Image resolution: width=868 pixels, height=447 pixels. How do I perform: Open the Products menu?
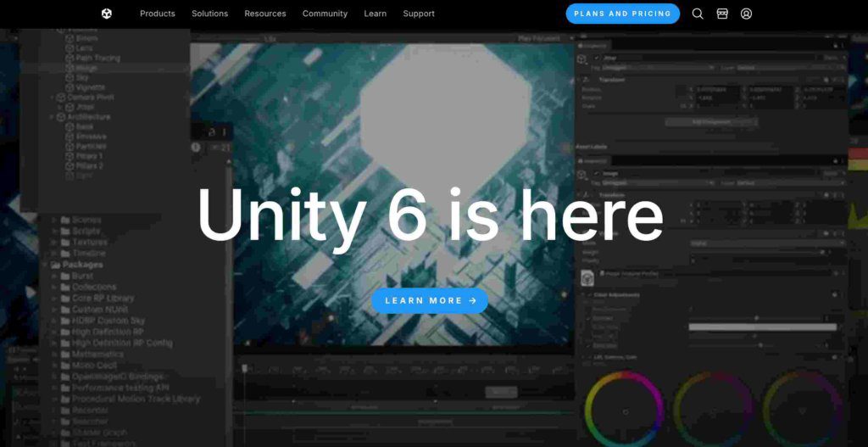(x=157, y=14)
